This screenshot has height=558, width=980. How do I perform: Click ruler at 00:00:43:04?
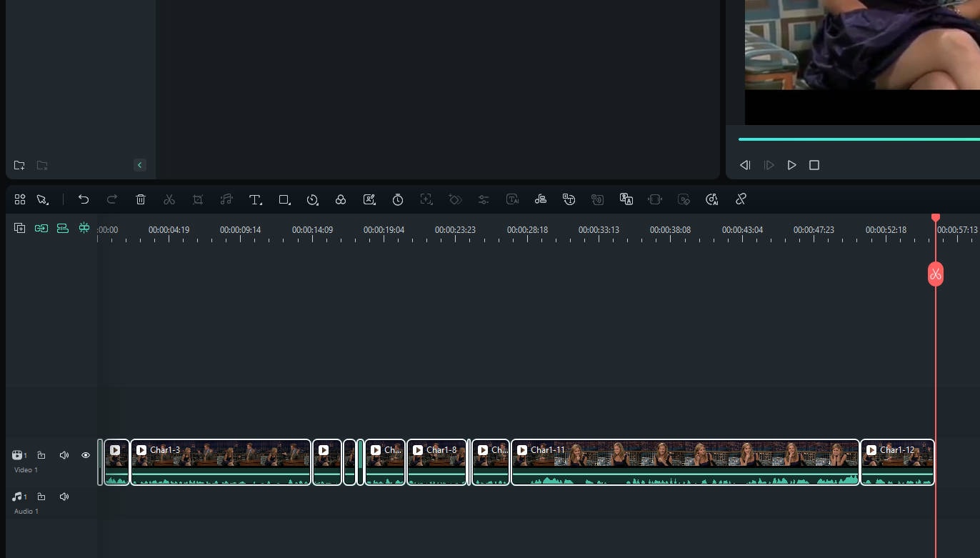pos(742,230)
